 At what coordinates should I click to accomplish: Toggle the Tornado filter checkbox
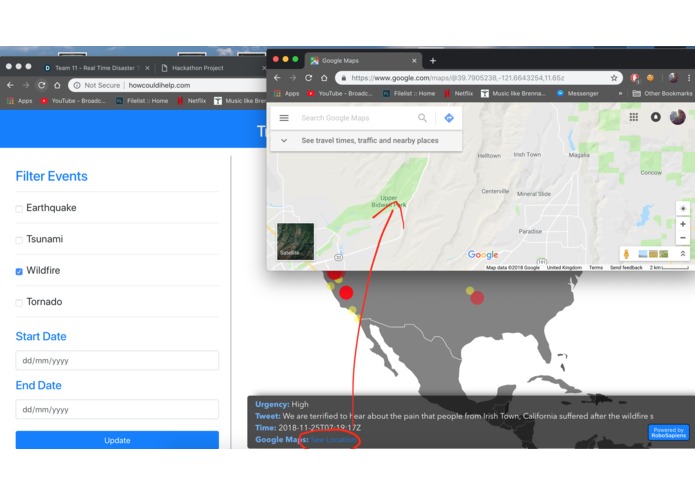[x=19, y=303]
